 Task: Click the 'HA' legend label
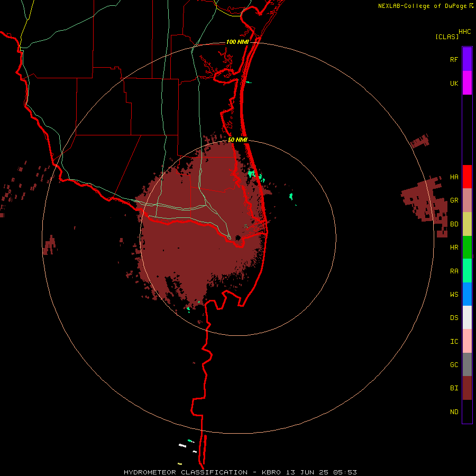454,177
